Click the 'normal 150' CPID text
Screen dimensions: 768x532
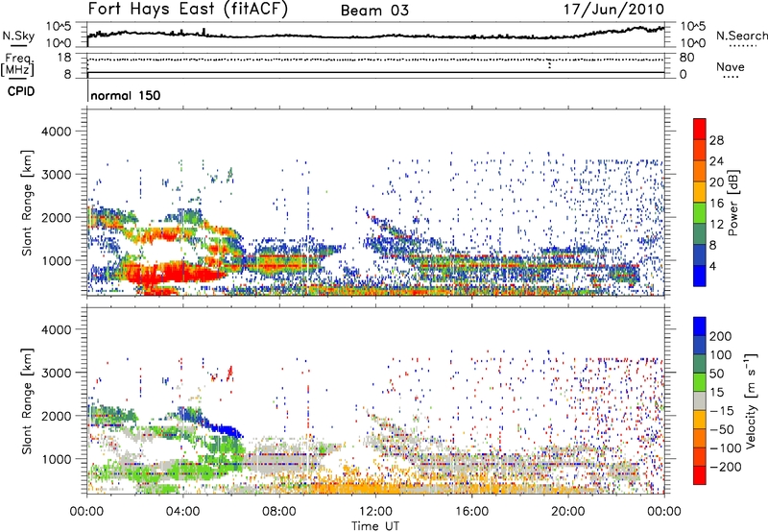tap(126, 95)
